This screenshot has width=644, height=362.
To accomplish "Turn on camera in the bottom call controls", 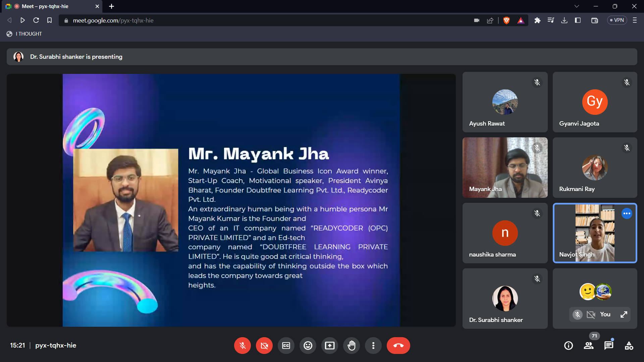I will [x=264, y=346].
